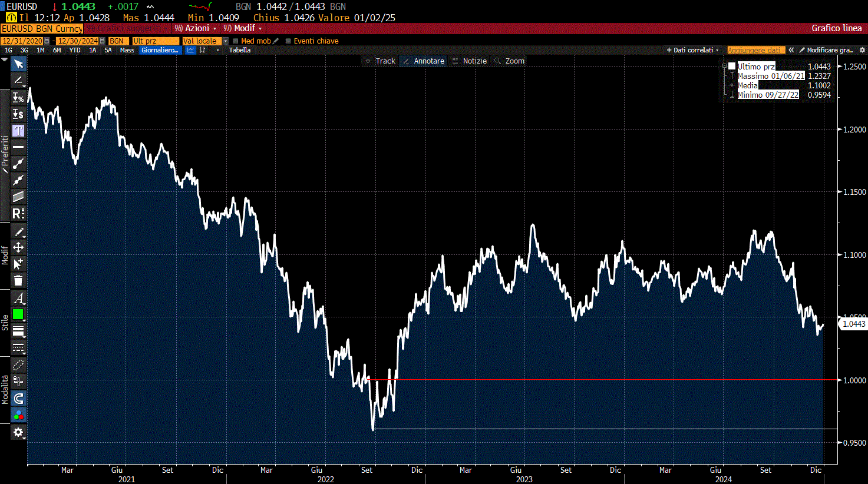
Task: Click the EURUSD BGN Curncy security field
Action: pos(42,28)
